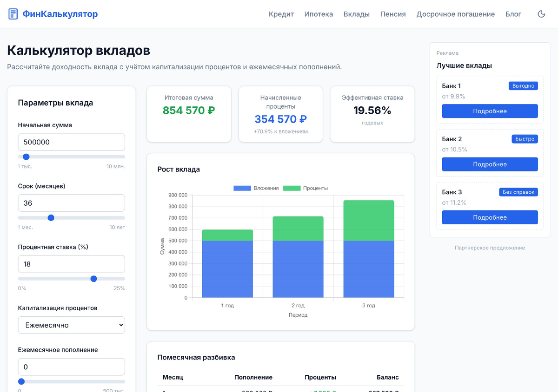558x392 pixels.
Task: Click the Ежемесячное пополнение input field
Action: (x=72, y=367)
